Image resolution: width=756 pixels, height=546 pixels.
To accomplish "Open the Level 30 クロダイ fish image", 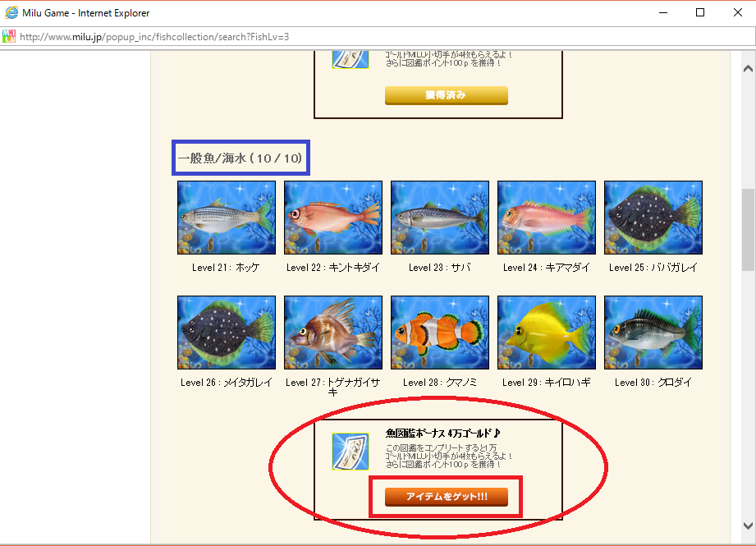I will point(653,333).
